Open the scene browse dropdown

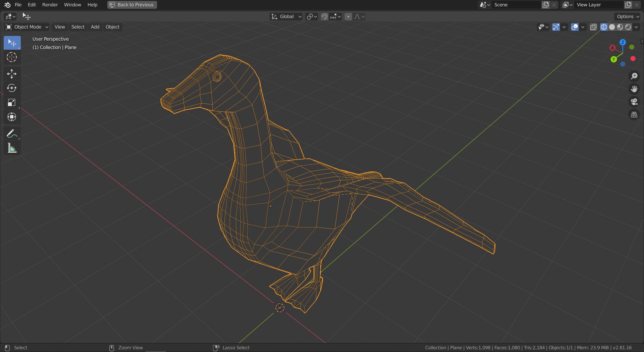[485, 5]
